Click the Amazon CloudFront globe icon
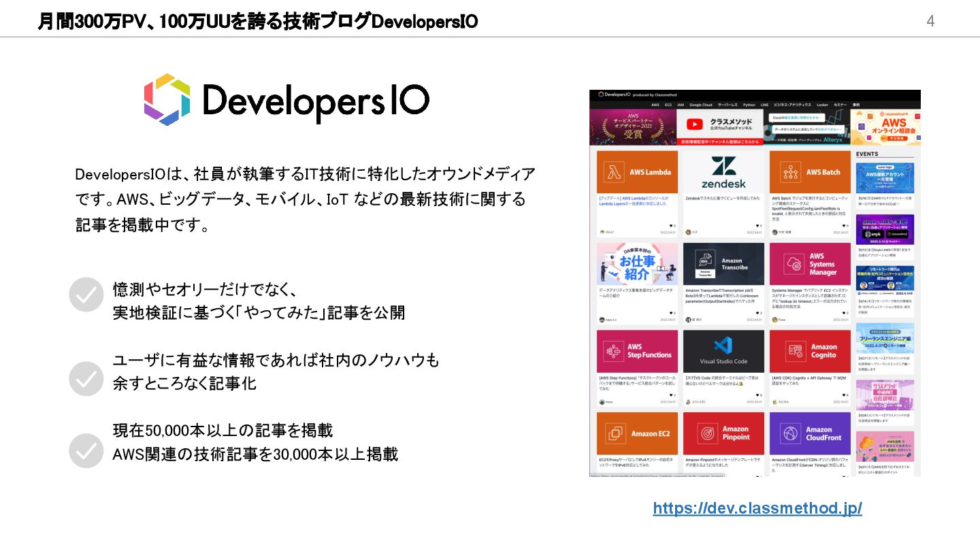Image resolution: width=980 pixels, height=551 pixels. [791, 433]
